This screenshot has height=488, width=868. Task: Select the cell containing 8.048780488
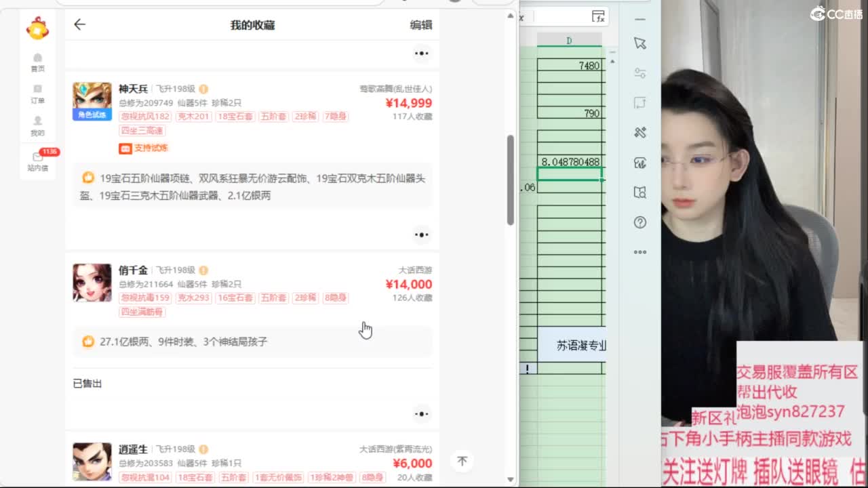(570, 162)
